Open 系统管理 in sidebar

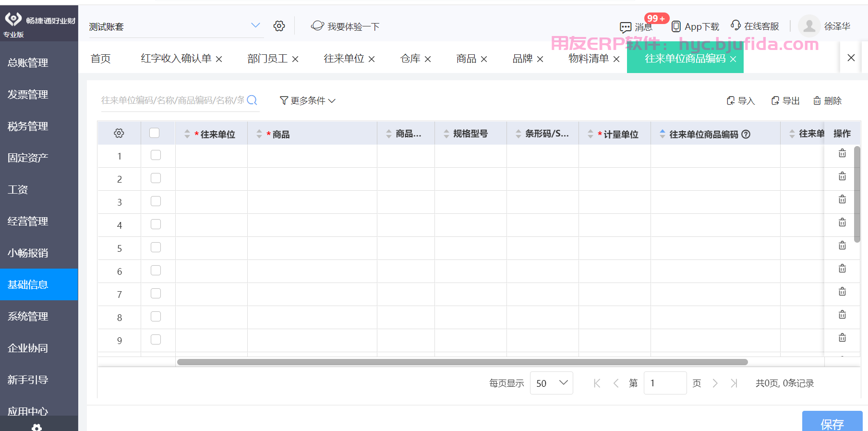[39, 316]
